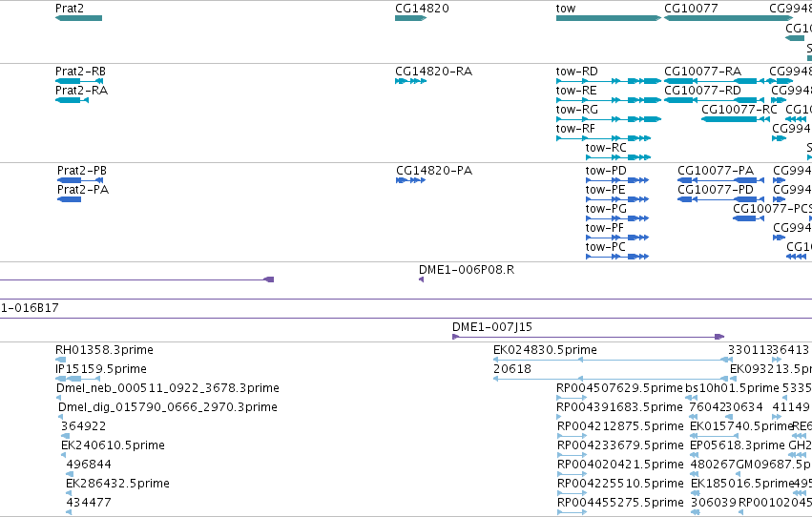Click the CG10077-RA transcript
This screenshot has width=812, height=517.
pyautogui.click(x=714, y=81)
